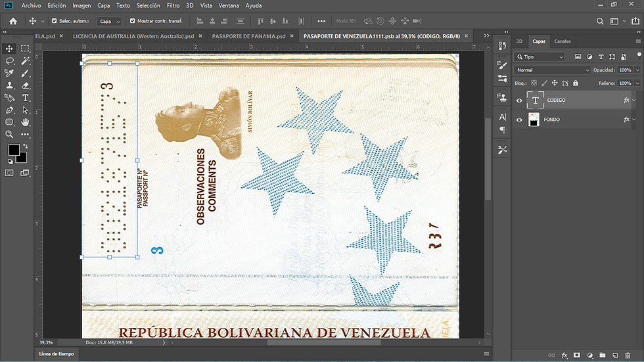Select the Lasso tool
The image size is (644, 362).
tap(9, 60)
